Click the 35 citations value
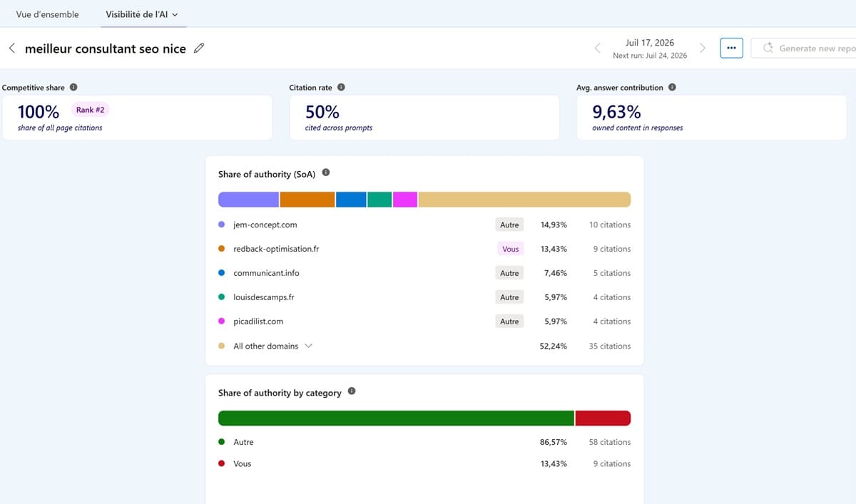Image resolution: width=856 pixels, height=504 pixels. pos(610,346)
